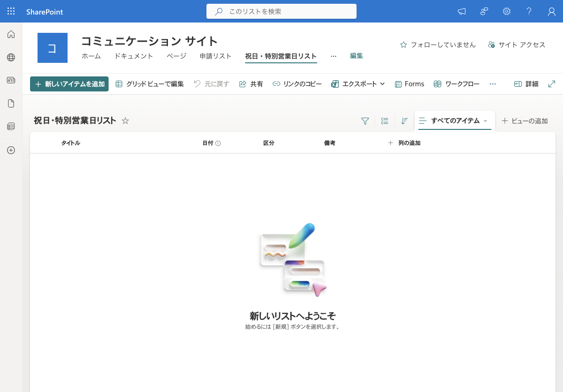
Task: Click the 祝日･特別営業日リスト list heading
Action: (x=75, y=121)
